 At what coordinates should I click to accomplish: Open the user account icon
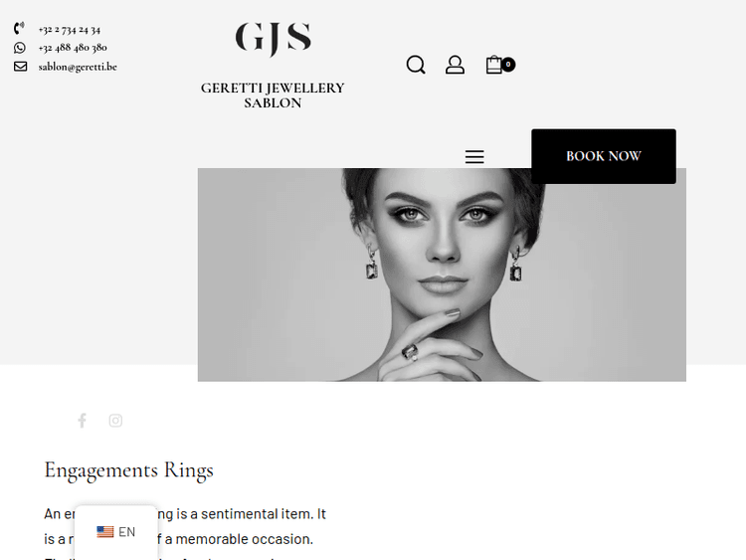455,65
